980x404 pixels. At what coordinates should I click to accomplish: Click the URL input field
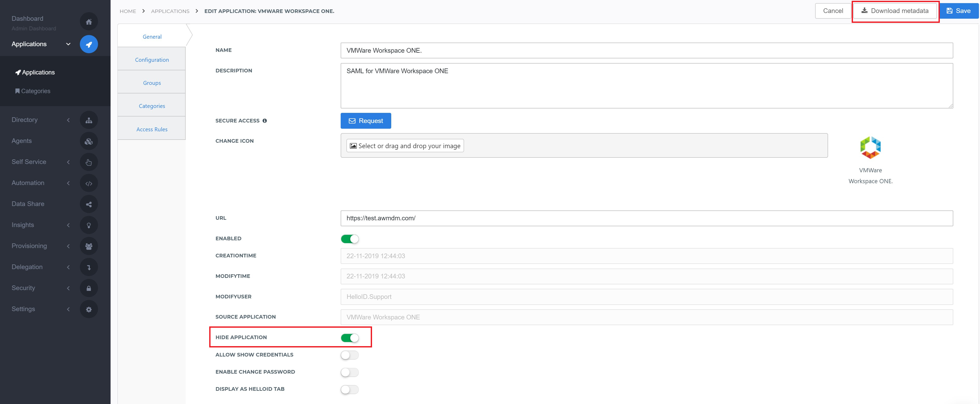[646, 218]
